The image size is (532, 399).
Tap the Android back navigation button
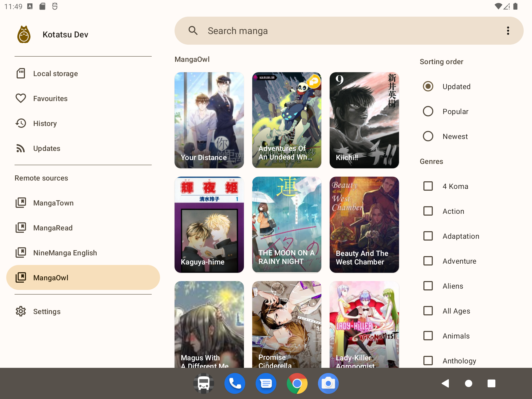(x=445, y=383)
